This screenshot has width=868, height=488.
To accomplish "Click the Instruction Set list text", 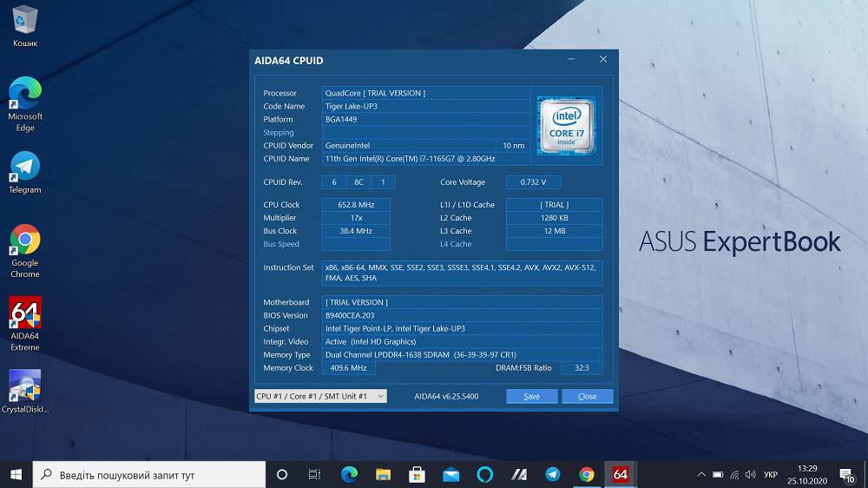I will [462, 273].
